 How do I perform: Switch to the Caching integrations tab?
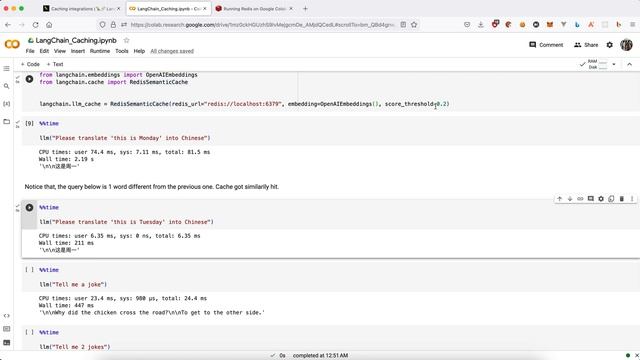[82, 9]
